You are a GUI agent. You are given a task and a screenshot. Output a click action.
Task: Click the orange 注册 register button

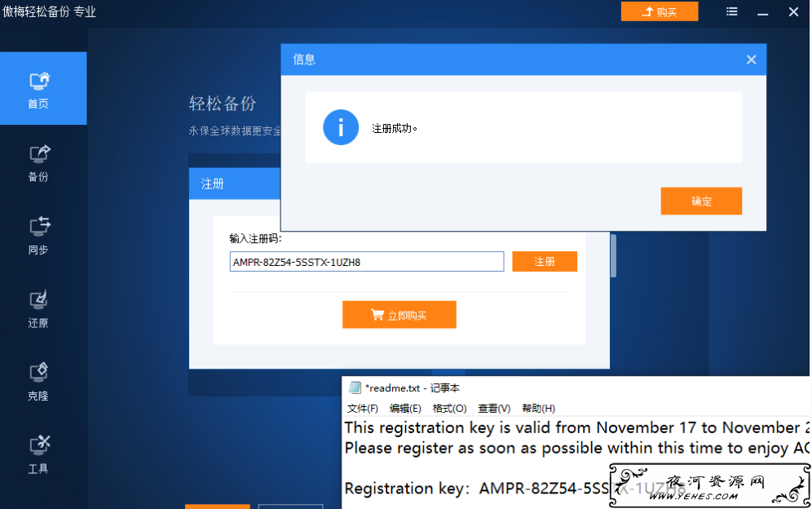tap(545, 261)
